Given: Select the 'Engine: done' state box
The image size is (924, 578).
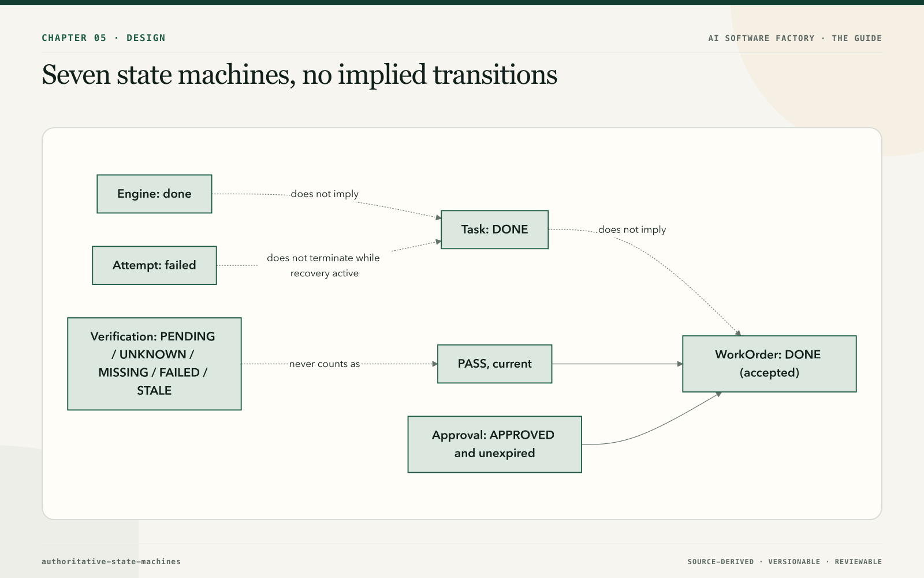Looking at the screenshot, I should pyautogui.click(x=154, y=194).
